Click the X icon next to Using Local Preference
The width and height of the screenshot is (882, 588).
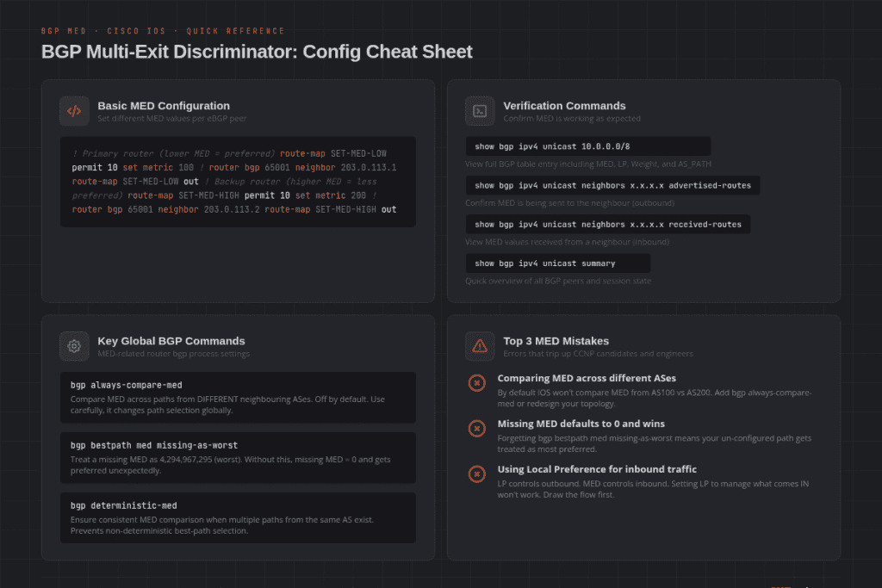click(477, 474)
